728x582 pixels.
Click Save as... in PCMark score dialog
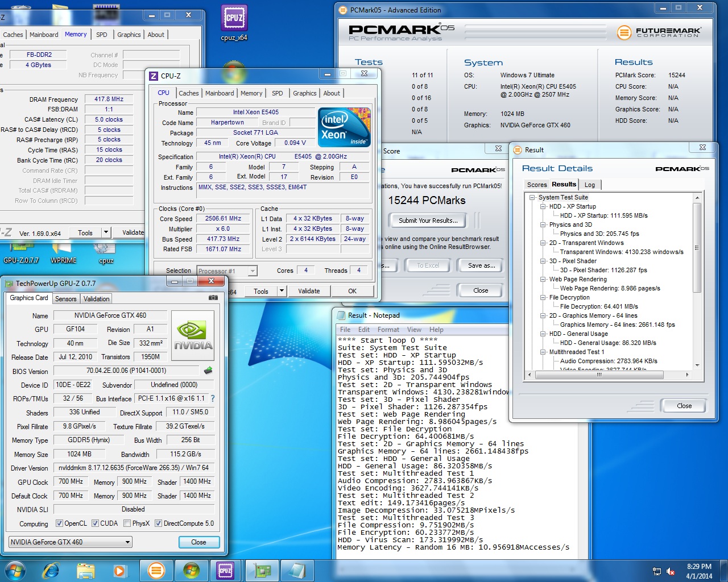tap(482, 265)
